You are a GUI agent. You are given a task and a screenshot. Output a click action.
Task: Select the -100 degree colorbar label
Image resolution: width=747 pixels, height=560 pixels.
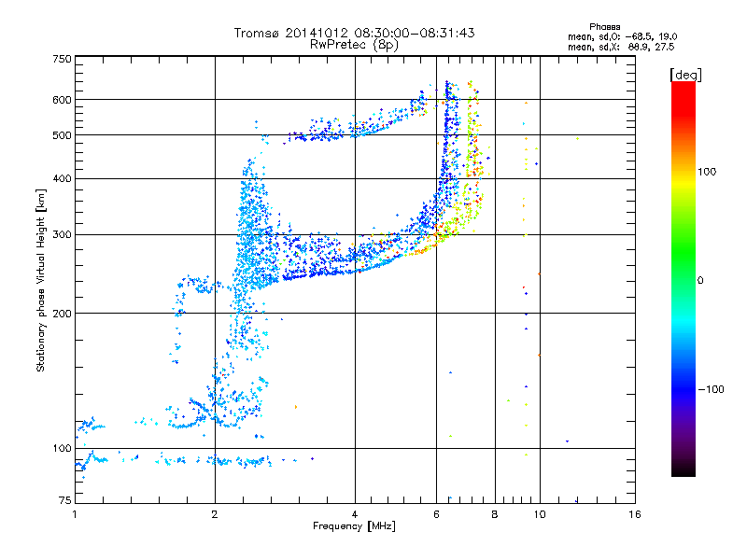click(711, 389)
